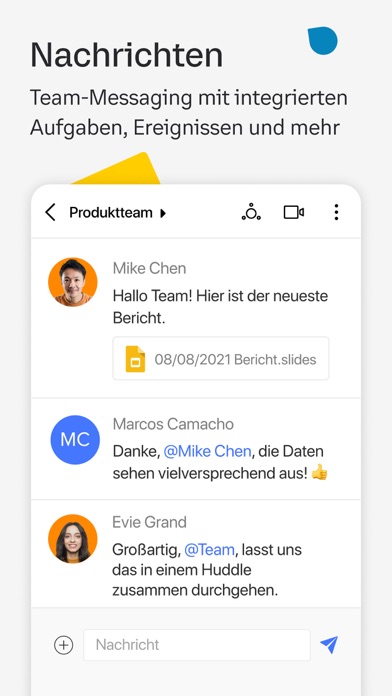Viewport: 392px width, 696px height.
Task: Click the Produktteam conversation title
Action: (x=111, y=213)
